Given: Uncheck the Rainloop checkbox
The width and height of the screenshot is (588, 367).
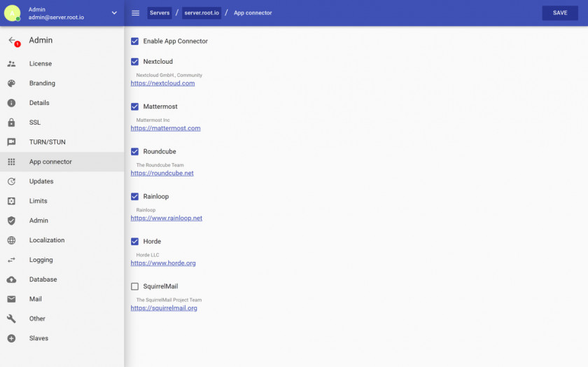Looking at the screenshot, I should pyautogui.click(x=134, y=196).
